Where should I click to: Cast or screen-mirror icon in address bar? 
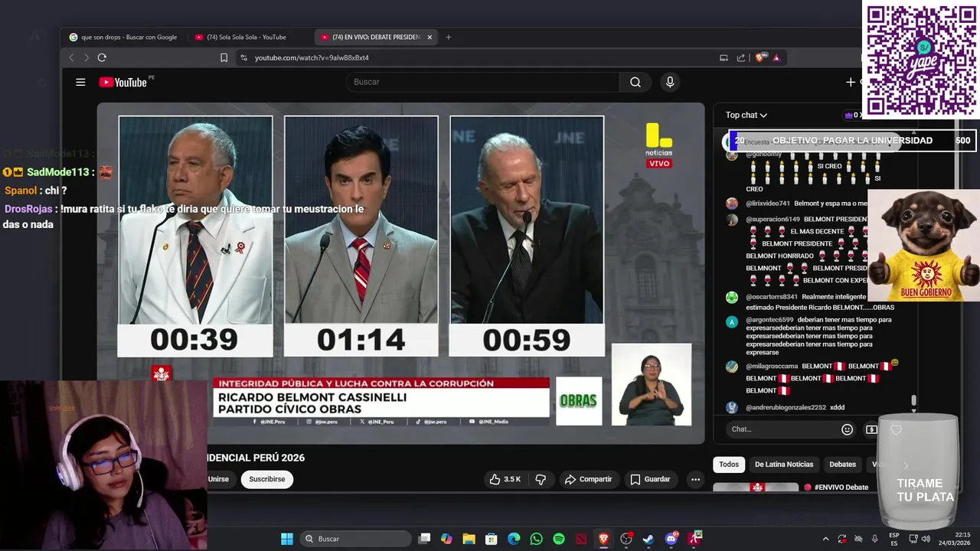pos(724,57)
